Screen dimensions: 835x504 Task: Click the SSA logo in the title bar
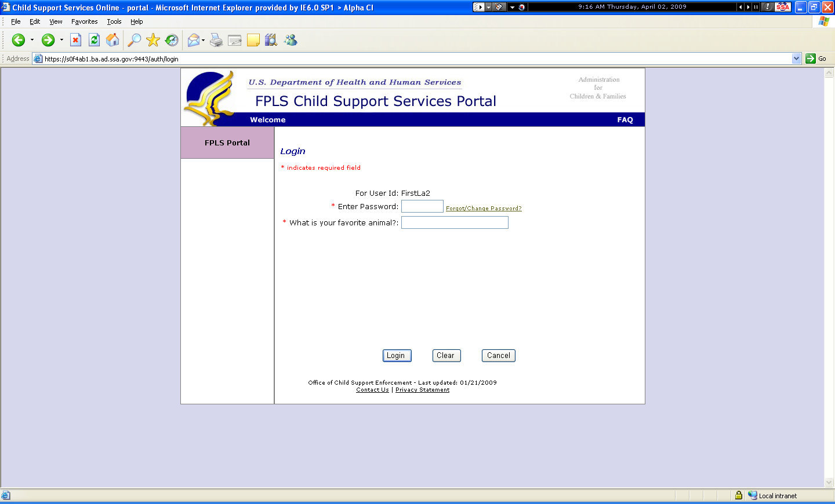click(783, 7)
